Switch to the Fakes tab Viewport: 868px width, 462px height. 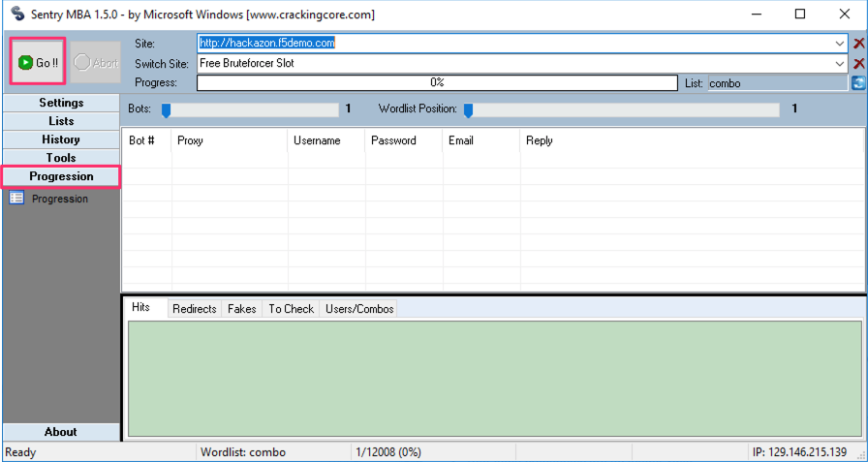pos(242,309)
